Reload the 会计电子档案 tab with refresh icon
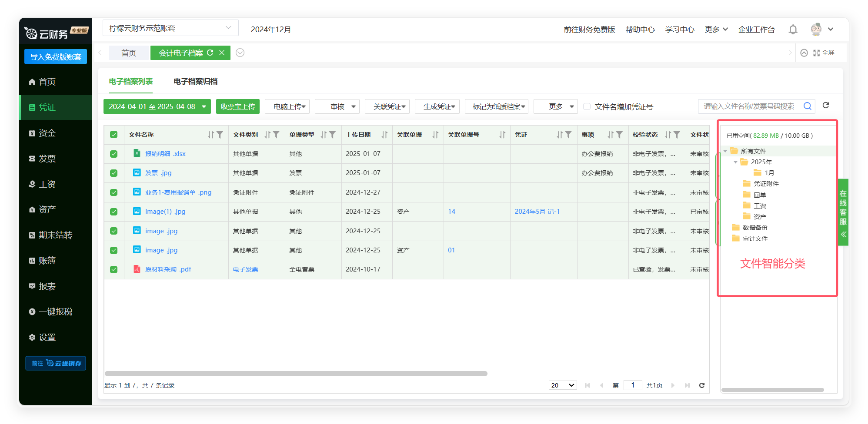Image resolution: width=868 pixels, height=424 pixels. pyautogui.click(x=210, y=53)
